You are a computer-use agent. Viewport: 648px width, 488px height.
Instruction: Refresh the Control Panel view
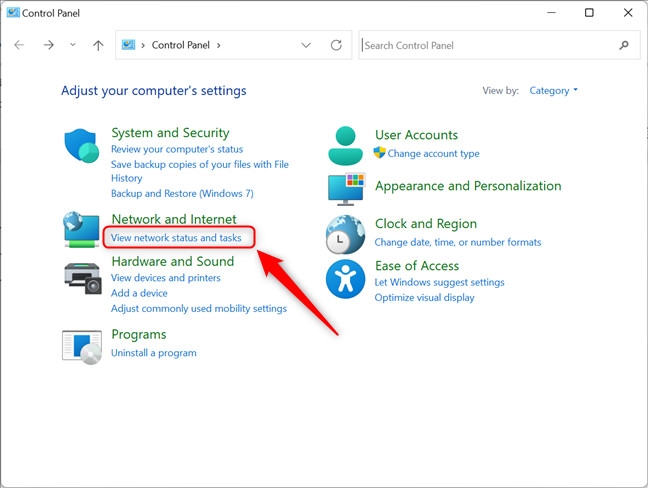(x=336, y=45)
